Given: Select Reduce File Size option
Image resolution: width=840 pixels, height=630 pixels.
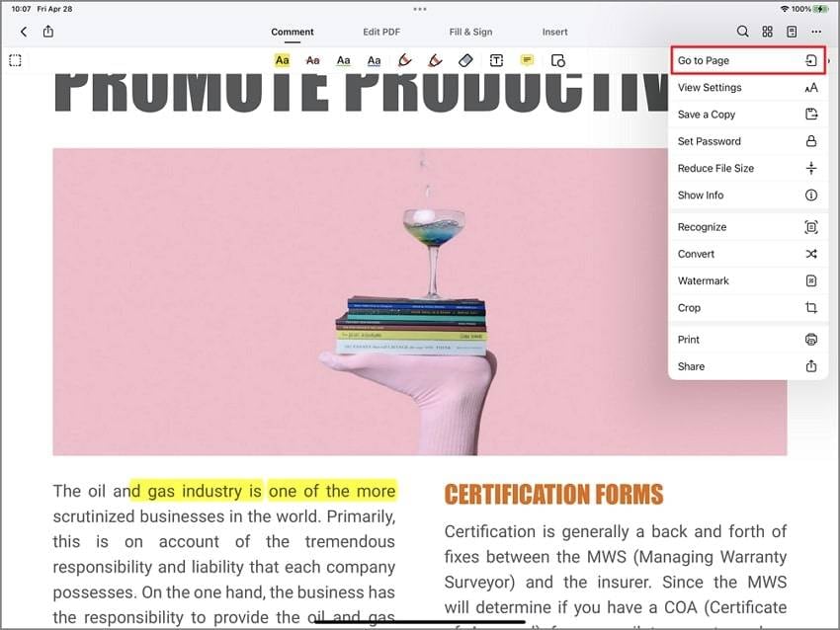Looking at the screenshot, I should pos(748,168).
